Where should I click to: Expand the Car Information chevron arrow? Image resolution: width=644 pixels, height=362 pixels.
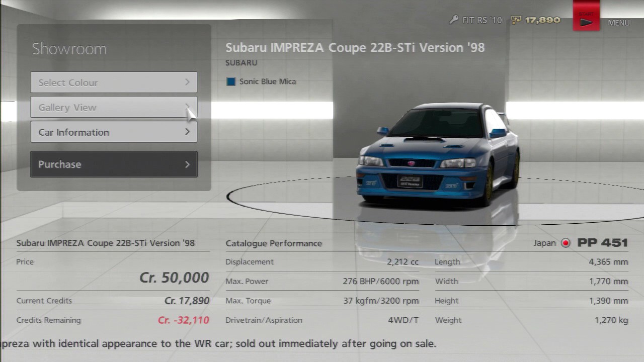click(x=187, y=132)
